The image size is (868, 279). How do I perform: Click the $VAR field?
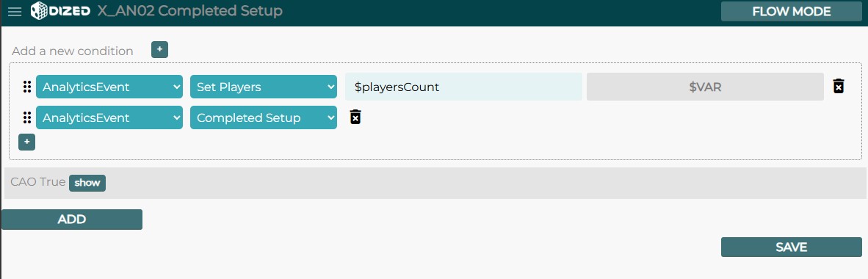pos(705,87)
